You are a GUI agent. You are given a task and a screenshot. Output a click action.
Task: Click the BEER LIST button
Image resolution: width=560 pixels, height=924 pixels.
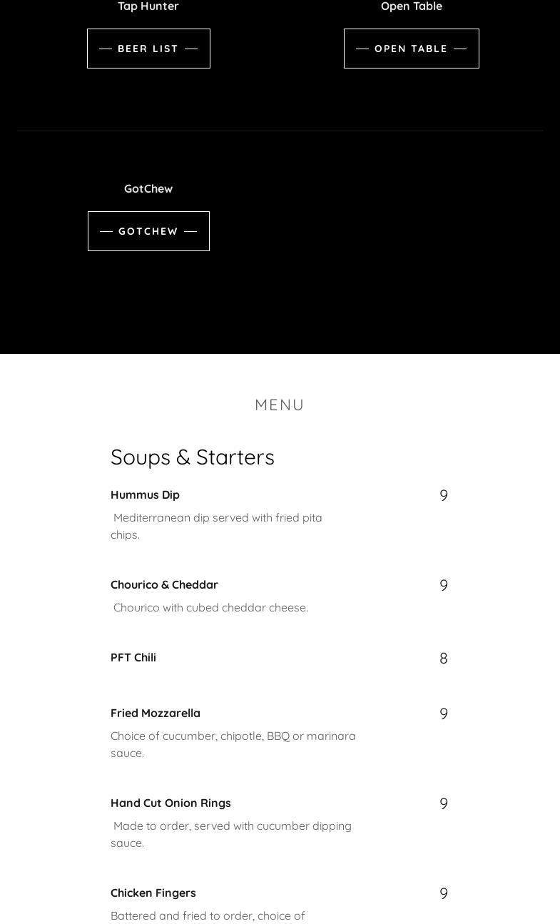(148, 49)
